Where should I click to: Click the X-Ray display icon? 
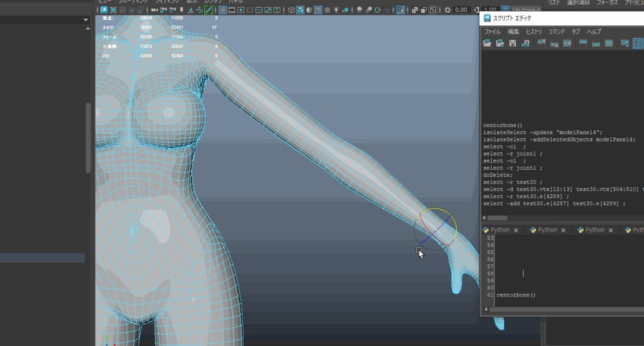tap(415, 10)
